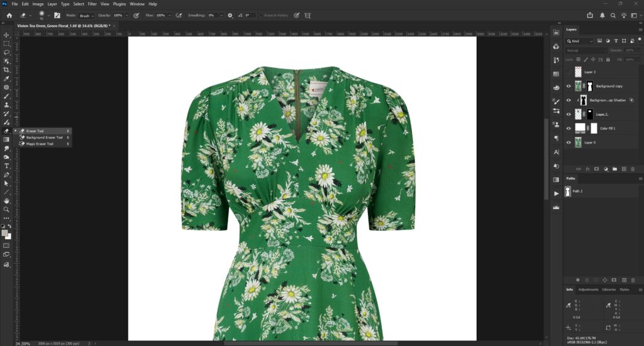The width and height of the screenshot is (644, 346).
Task: Click the zoom percentage field in status bar
Action: coord(23,343)
